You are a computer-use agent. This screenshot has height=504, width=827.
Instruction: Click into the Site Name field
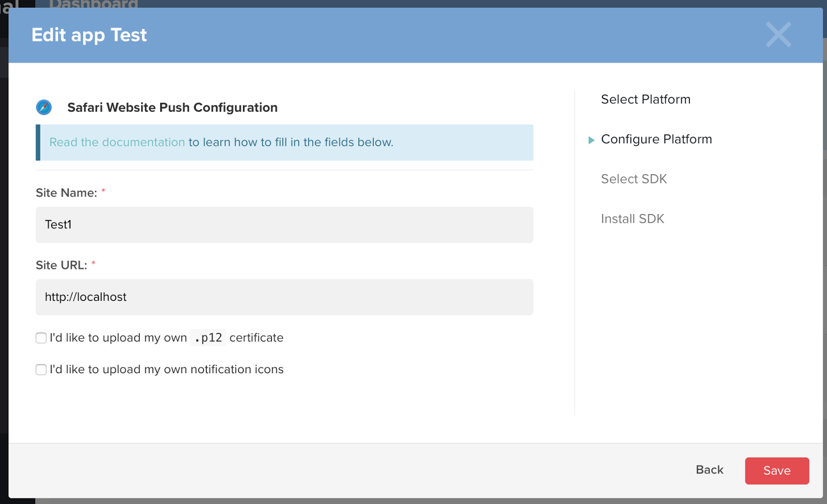point(284,225)
